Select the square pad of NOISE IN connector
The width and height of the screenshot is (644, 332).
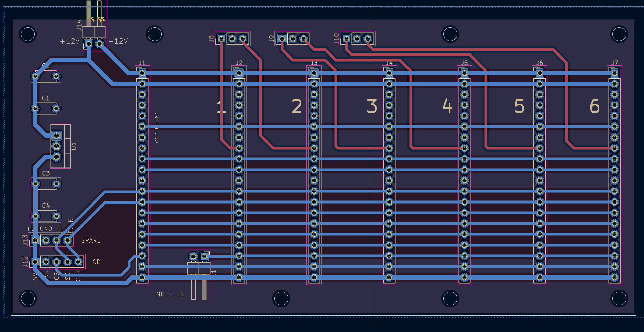[x=204, y=257]
